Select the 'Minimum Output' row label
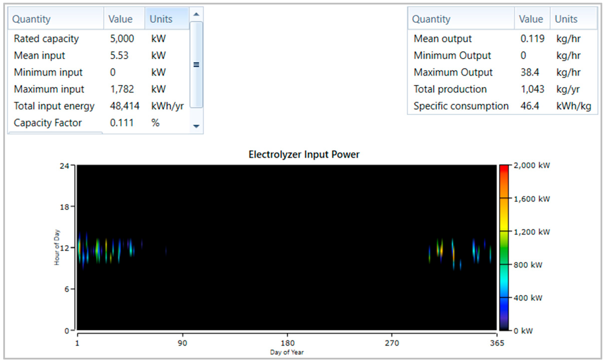Screen dimensions: 607x364 452,55
